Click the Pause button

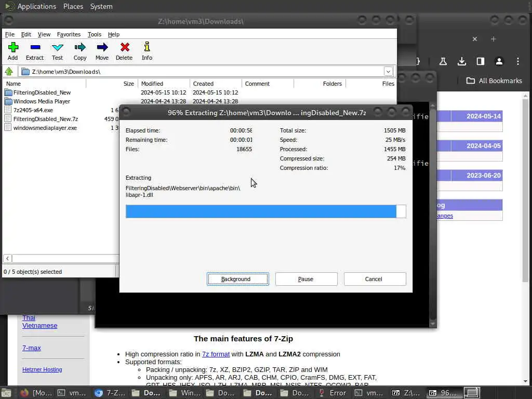[x=307, y=279]
